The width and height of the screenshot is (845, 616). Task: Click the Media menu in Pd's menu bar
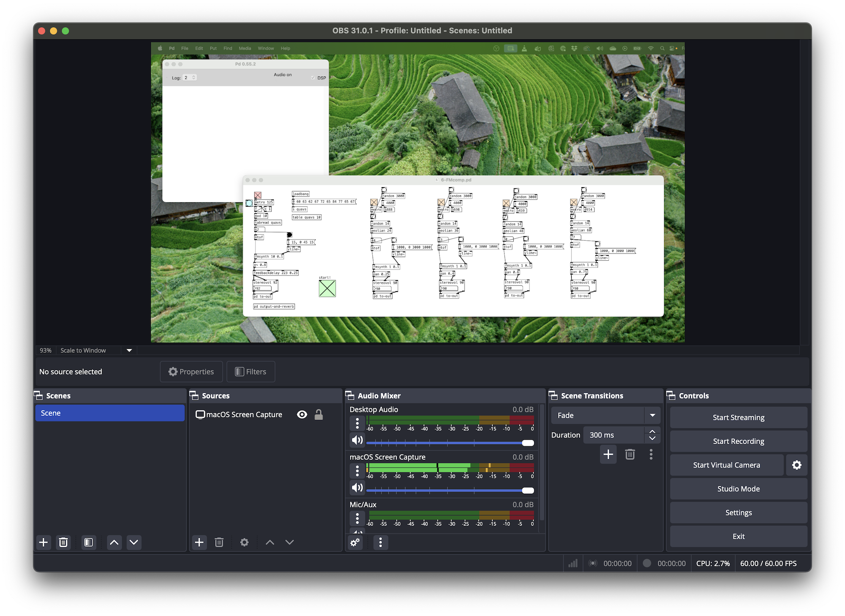[245, 48]
